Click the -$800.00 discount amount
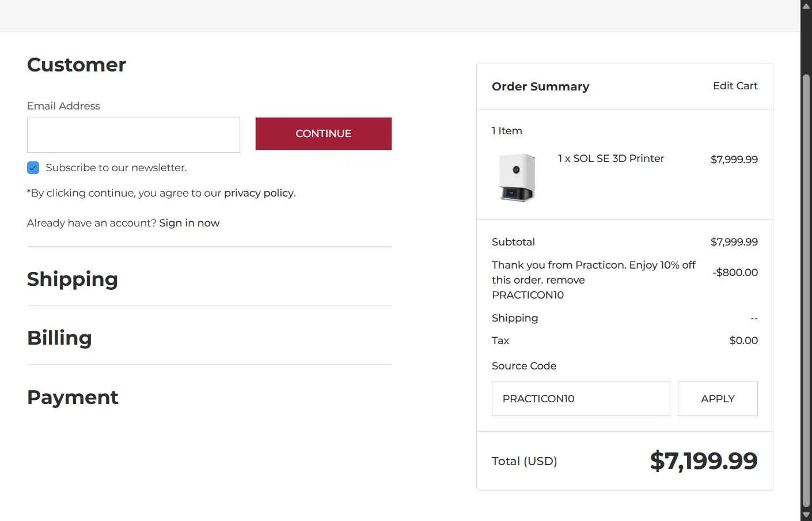Image resolution: width=812 pixels, height=521 pixels. [x=735, y=273]
